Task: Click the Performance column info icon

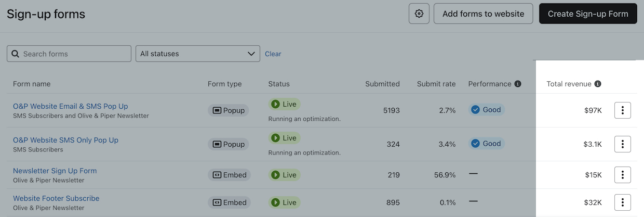Action: click(518, 84)
